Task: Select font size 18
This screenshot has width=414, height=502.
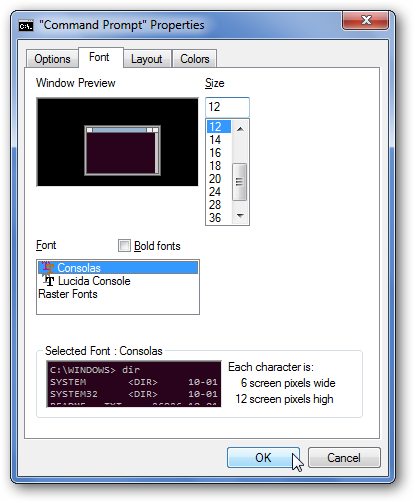Action: 219,166
